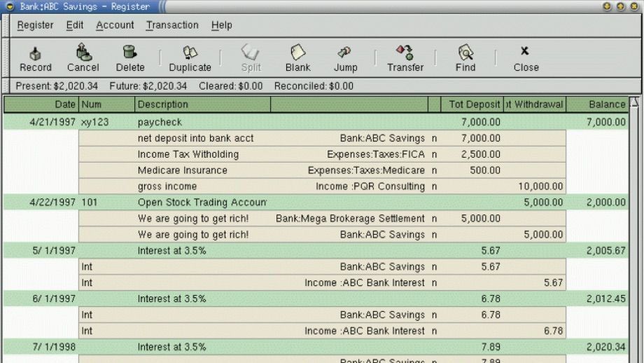This screenshot has width=644, height=363.
Task: Open a Blank transaction
Action: [x=297, y=58]
